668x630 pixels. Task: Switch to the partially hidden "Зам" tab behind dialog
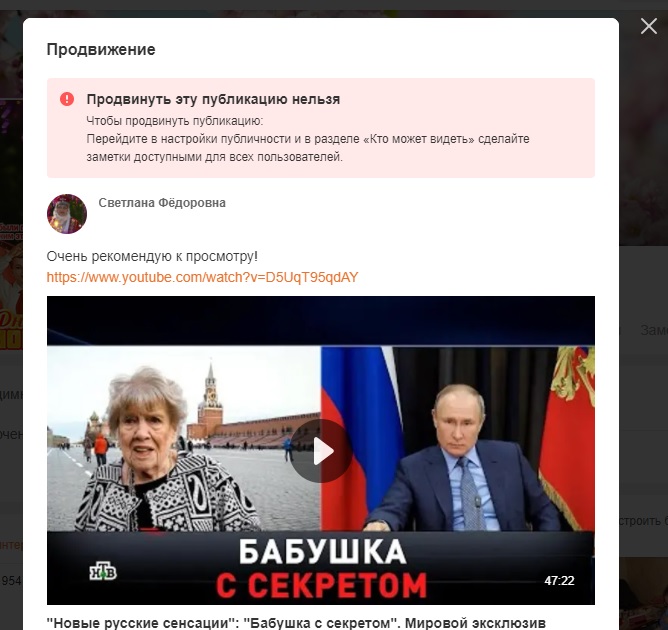click(654, 330)
